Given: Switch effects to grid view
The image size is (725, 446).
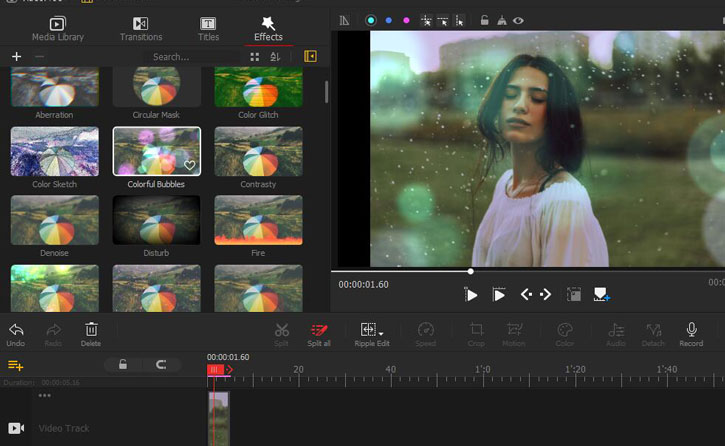Looking at the screenshot, I should [255, 57].
